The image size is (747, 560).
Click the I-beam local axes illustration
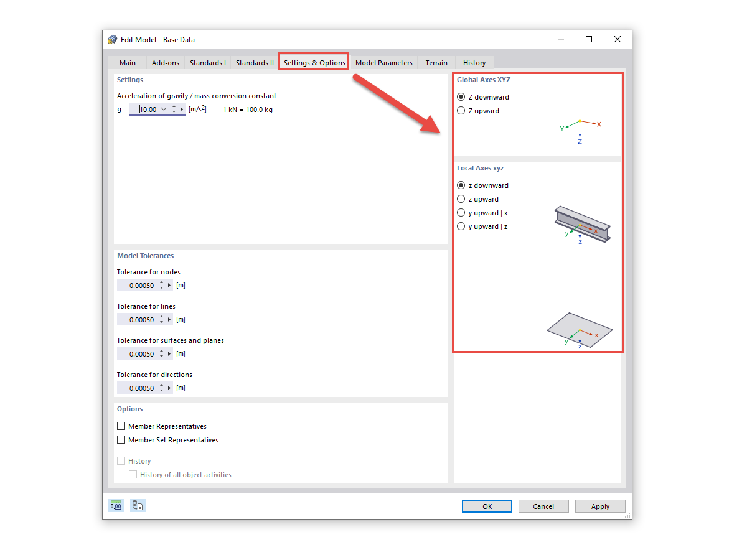(582, 224)
